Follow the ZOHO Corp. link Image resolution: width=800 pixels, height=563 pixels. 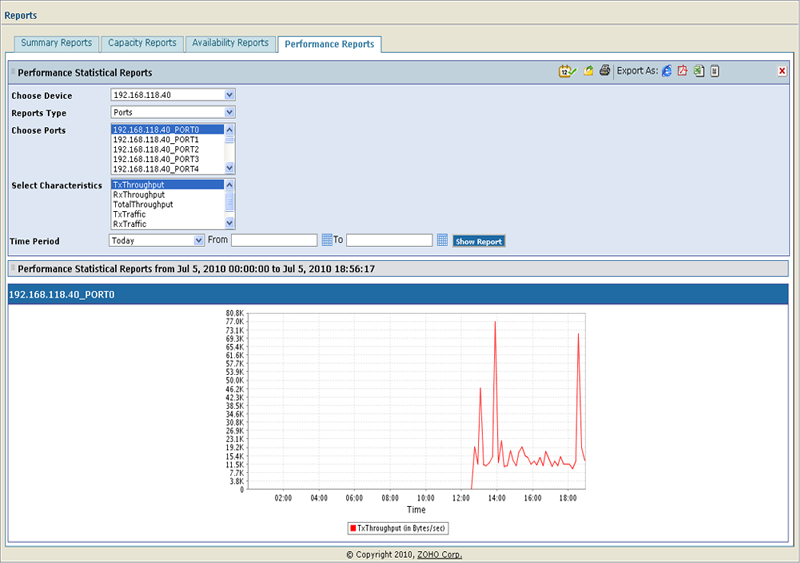tap(439, 554)
